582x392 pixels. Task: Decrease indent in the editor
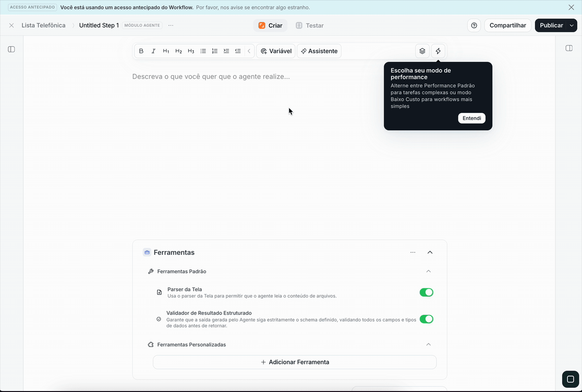[x=238, y=51]
